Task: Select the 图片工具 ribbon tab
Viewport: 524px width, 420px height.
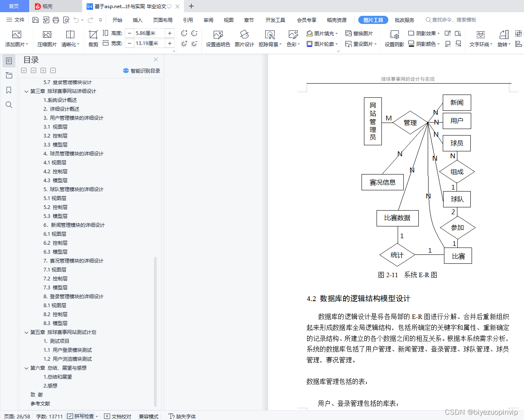Action: (373, 20)
